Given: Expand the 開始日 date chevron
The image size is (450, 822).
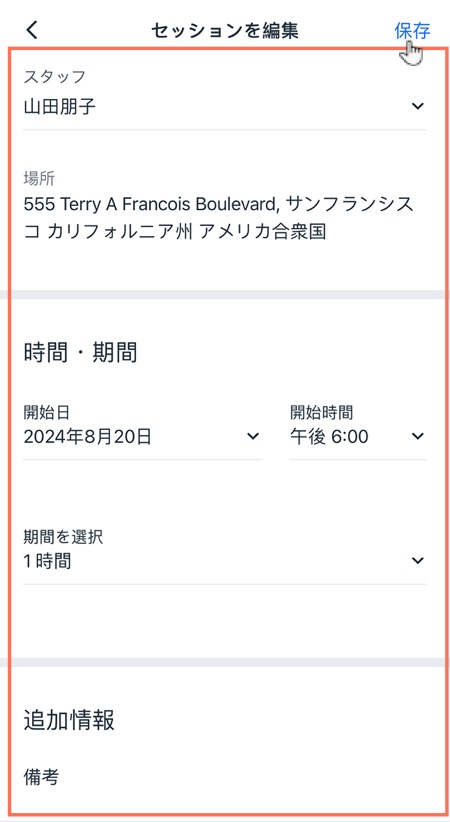Looking at the screenshot, I should tap(253, 436).
